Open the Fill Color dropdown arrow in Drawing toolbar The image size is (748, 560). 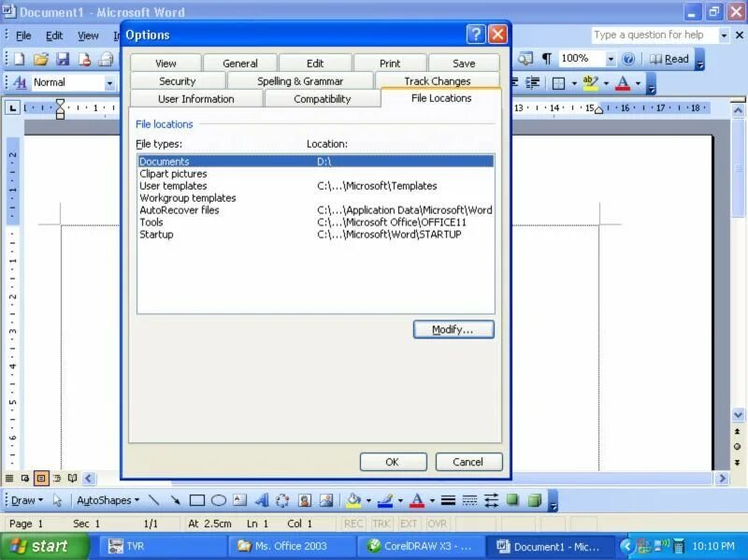point(368,500)
